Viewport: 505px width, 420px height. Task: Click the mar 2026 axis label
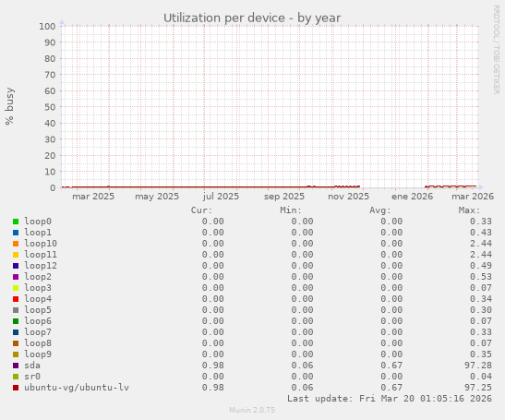(473, 196)
